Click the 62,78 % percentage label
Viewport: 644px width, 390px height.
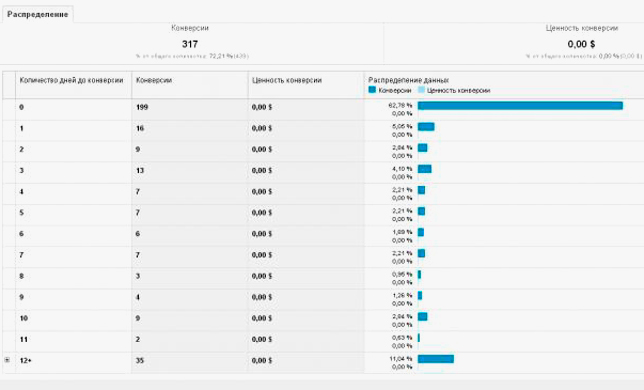pos(400,106)
